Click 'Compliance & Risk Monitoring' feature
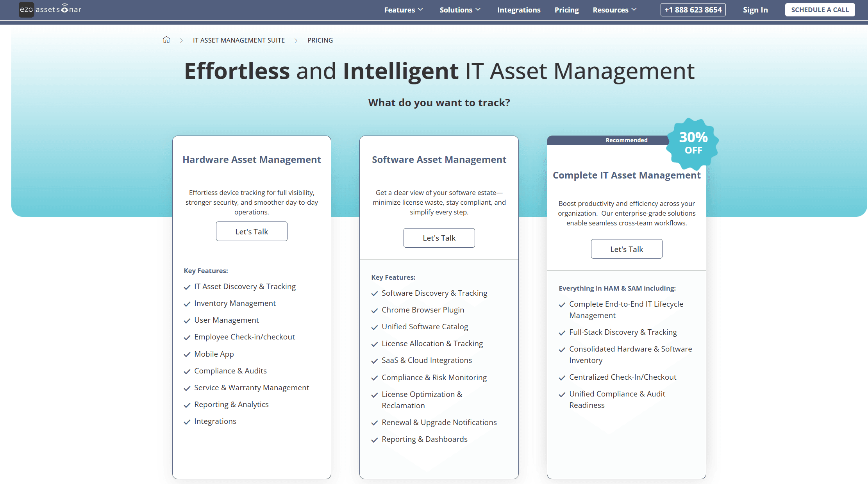The image size is (868, 484). coord(434,377)
